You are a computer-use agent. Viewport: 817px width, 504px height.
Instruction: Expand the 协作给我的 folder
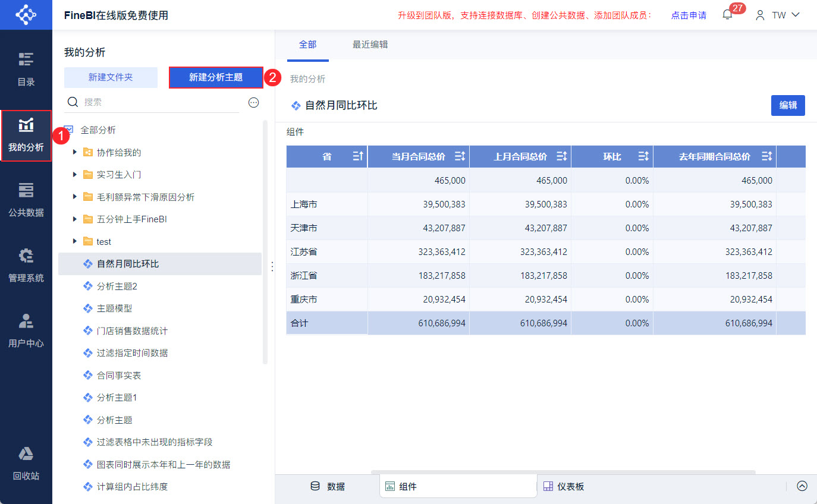(x=75, y=153)
